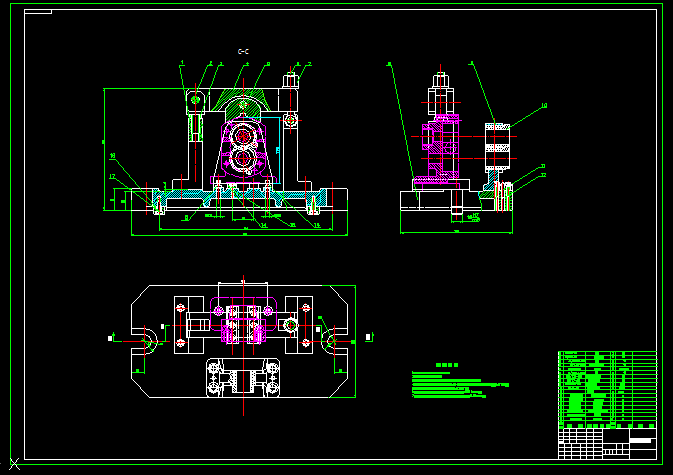This screenshot has width=673, height=475.
Task: Click the green technical requirements heading text
Action: [x=447, y=365]
